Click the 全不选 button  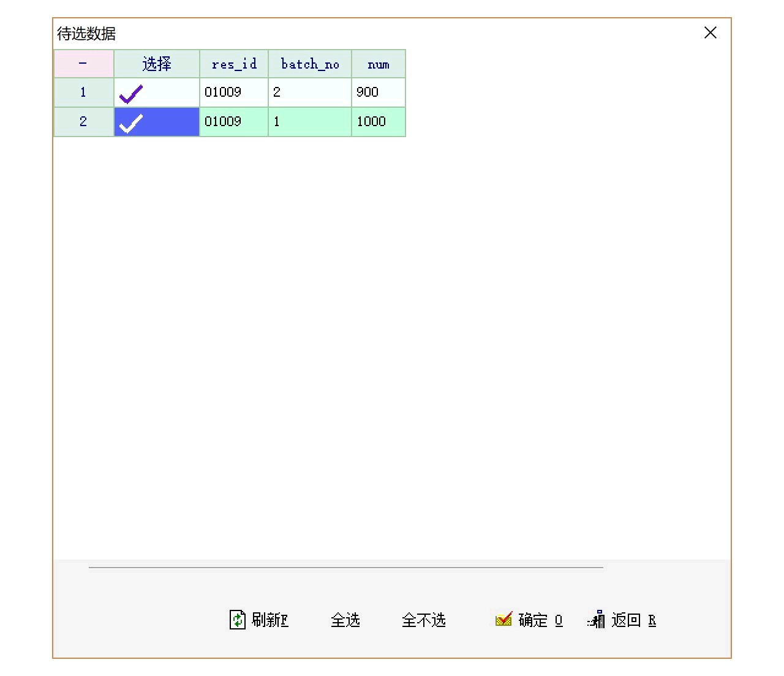point(423,620)
